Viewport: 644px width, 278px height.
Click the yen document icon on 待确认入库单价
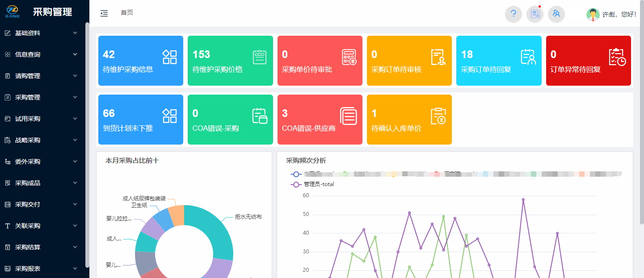438,116
